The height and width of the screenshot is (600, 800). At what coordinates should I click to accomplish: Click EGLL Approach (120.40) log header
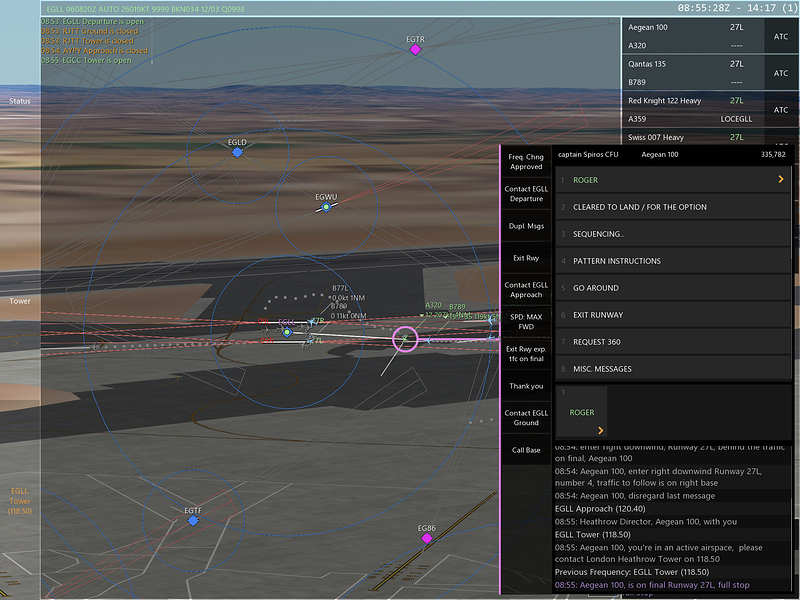pos(600,509)
